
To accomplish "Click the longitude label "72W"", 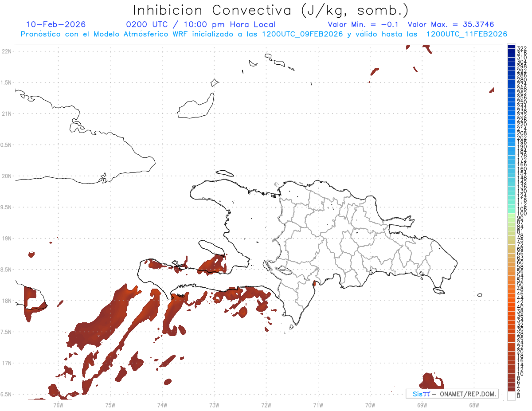I will 266,404.
